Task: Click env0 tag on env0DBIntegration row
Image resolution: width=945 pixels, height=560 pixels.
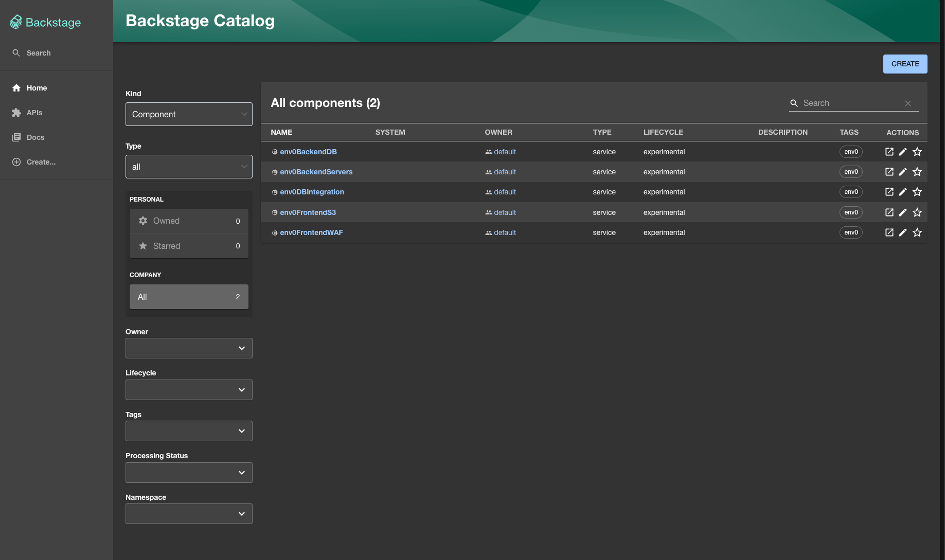Action: 851,192
